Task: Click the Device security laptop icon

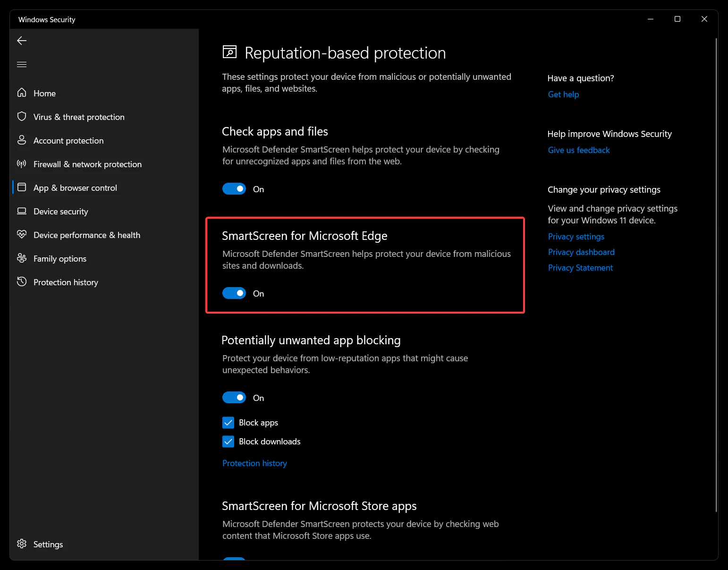Action: coord(22,211)
